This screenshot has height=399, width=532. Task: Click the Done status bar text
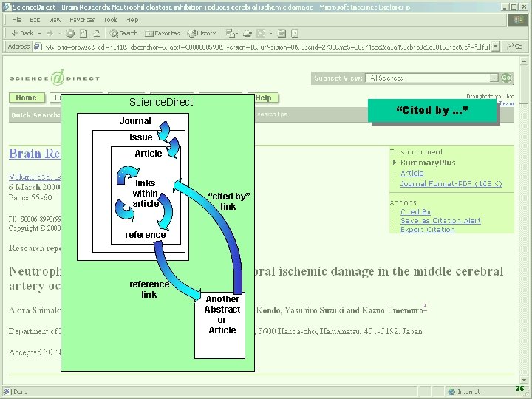point(21,392)
